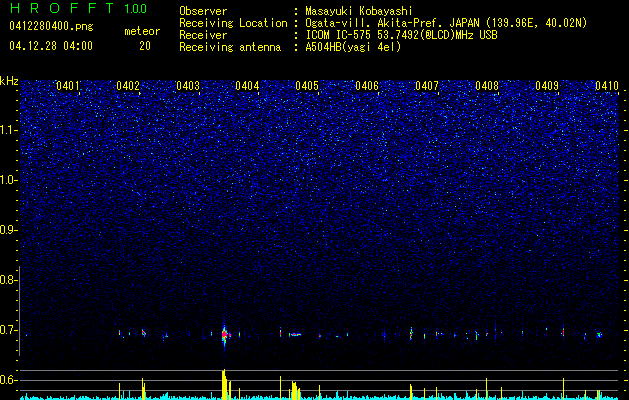Click the 0402 time marker
The image size is (629, 400).
[x=128, y=85]
